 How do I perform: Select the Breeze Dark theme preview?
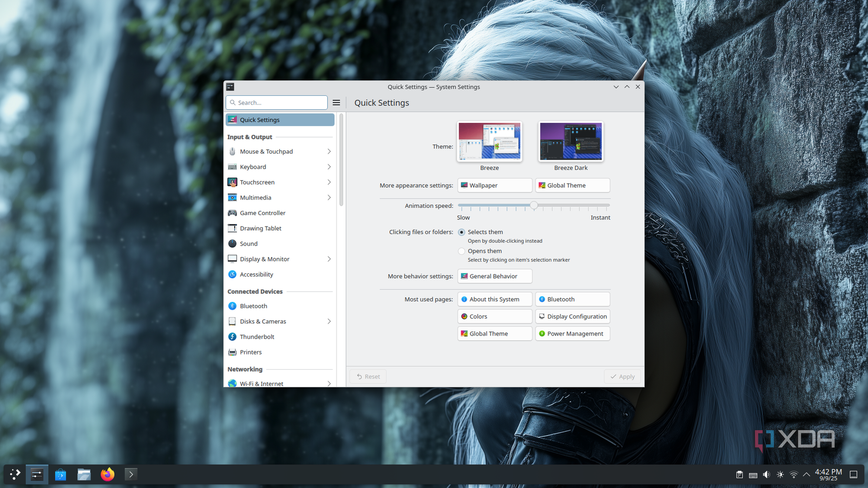tap(570, 141)
